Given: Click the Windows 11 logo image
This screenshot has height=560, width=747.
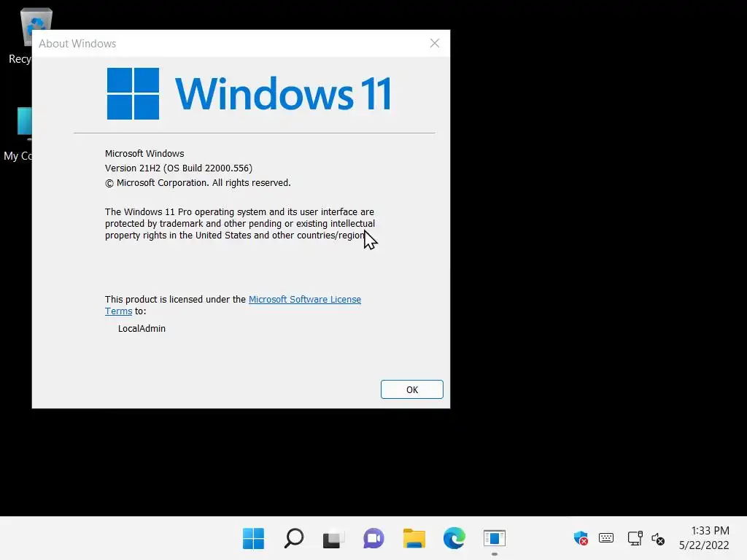Looking at the screenshot, I should pos(249,93).
